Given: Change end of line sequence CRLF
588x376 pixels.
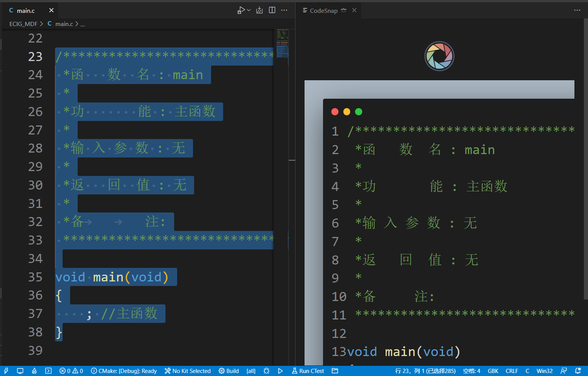Looking at the screenshot, I should click(x=512, y=371).
